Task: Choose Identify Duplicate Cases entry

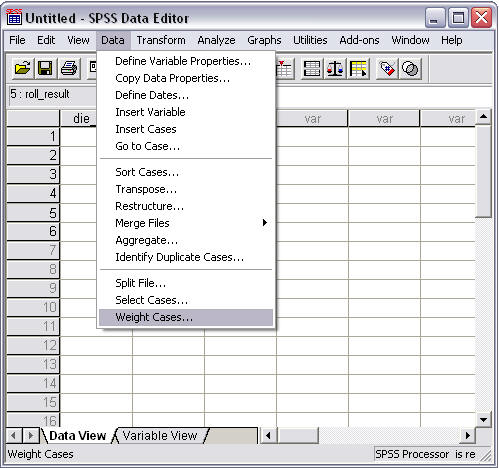Action: click(x=186, y=257)
